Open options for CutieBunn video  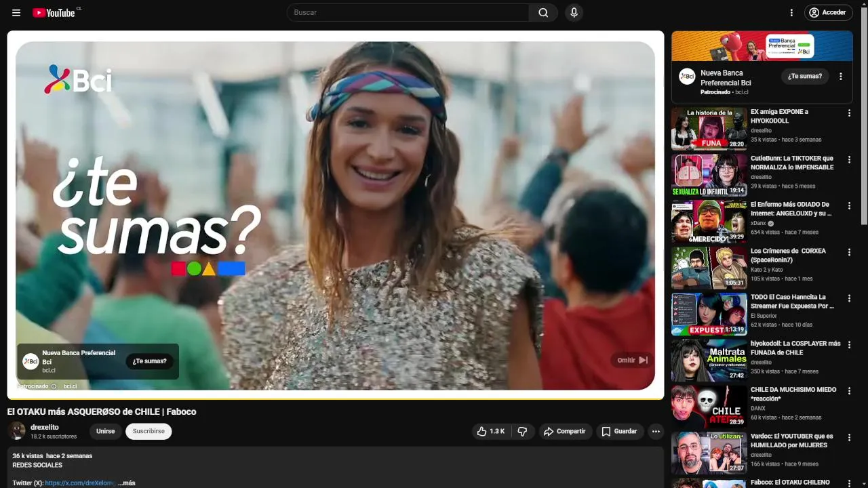pos(849,159)
